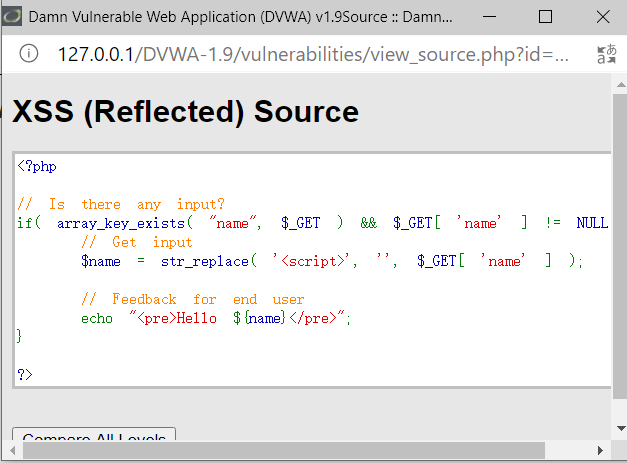Click the '<script>' string literal

(x=311, y=261)
